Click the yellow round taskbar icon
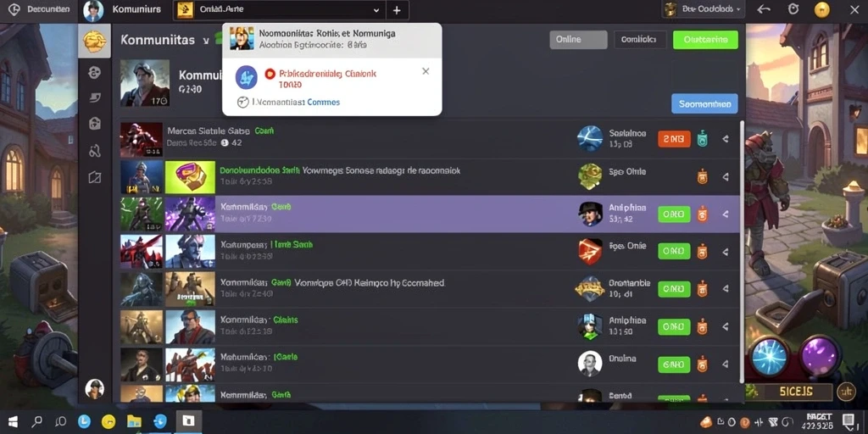Image resolution: width=868 pixels, height=434 pixels. 108,421
